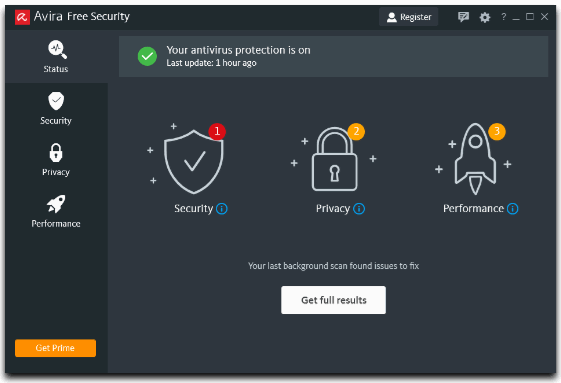The image size is (561, 383).
Task: Click the large Security shield icon
Action: pos(194,162)
